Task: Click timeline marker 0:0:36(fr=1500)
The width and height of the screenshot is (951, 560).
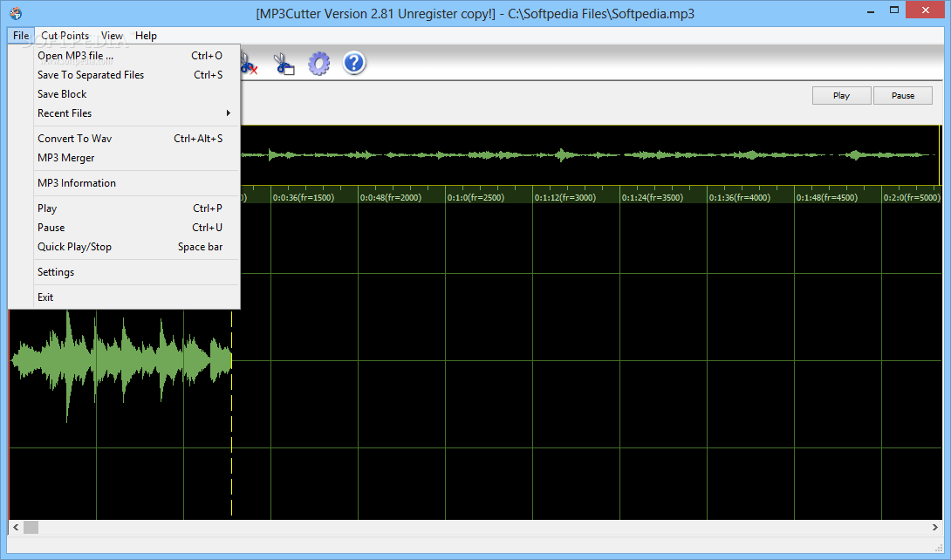Action: point(304,198)
